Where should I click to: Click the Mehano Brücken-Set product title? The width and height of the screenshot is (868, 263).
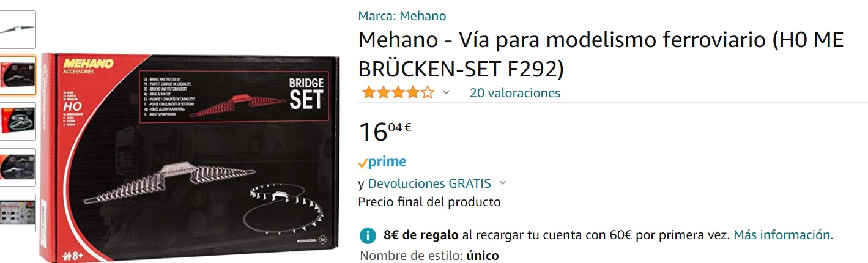pyautogui.click(x=601, y=54)
